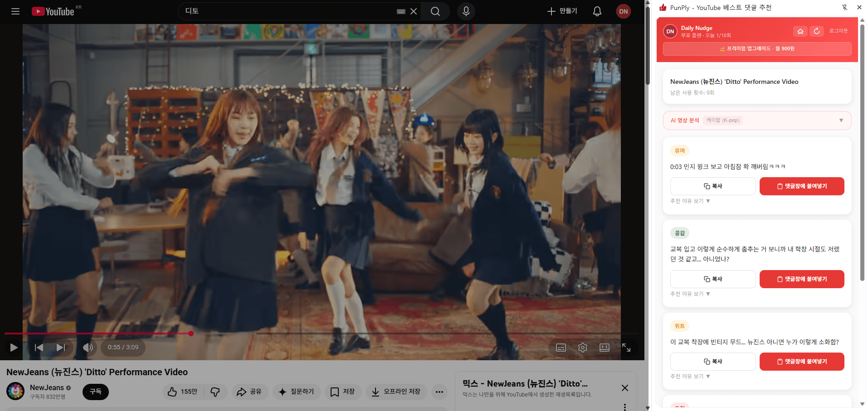Skip to the next video
The image size is (868, 411).
(x=60, y=348)
